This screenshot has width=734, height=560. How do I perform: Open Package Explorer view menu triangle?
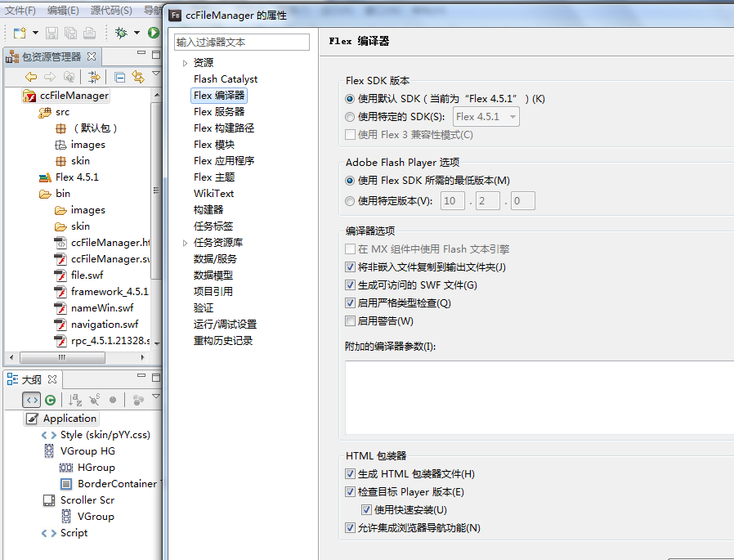coord(156,74)
